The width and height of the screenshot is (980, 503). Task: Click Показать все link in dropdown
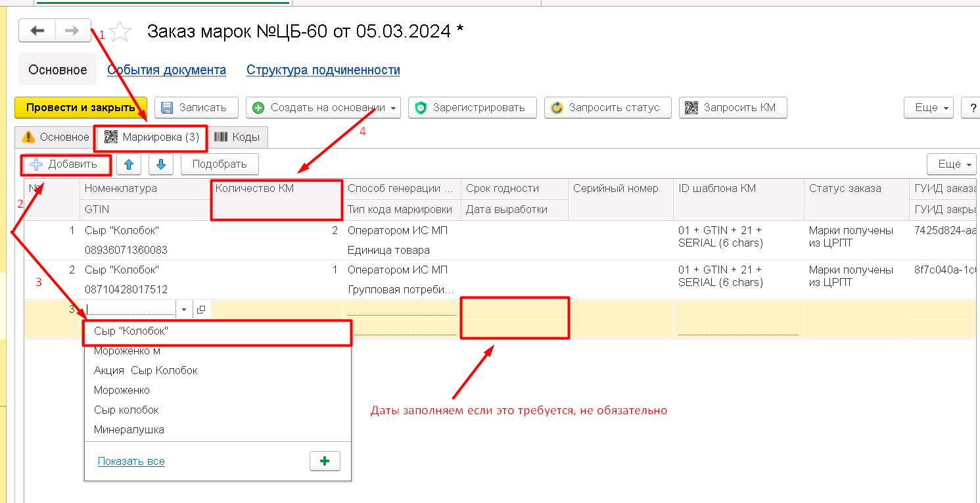click(x=131, y=462)
